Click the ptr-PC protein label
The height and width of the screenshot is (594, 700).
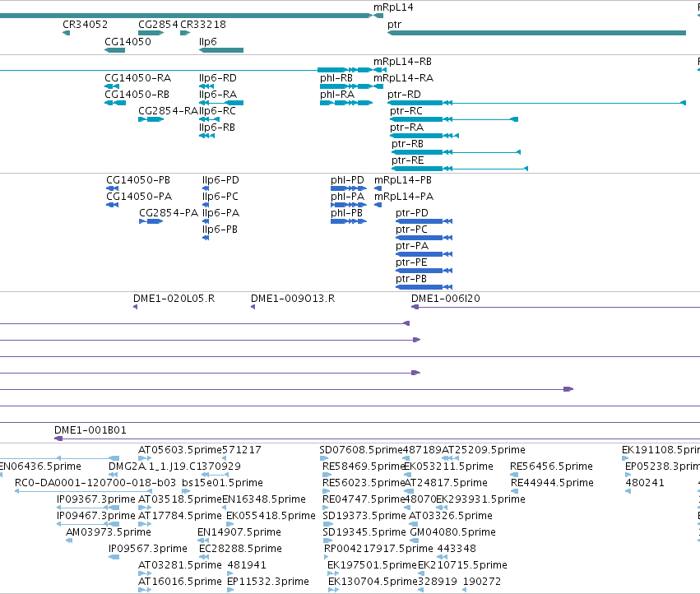coord(411,230)
